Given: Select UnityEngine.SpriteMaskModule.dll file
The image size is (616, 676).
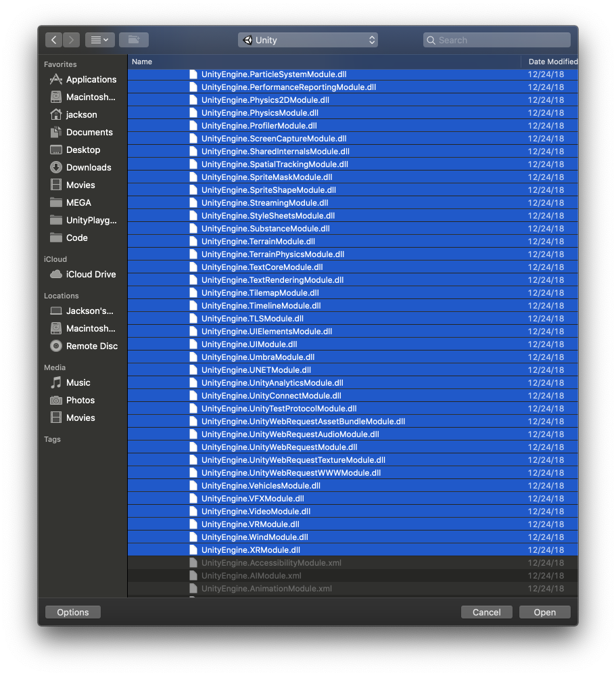Looking at the screenshot, I should click(x=353, y=177).
